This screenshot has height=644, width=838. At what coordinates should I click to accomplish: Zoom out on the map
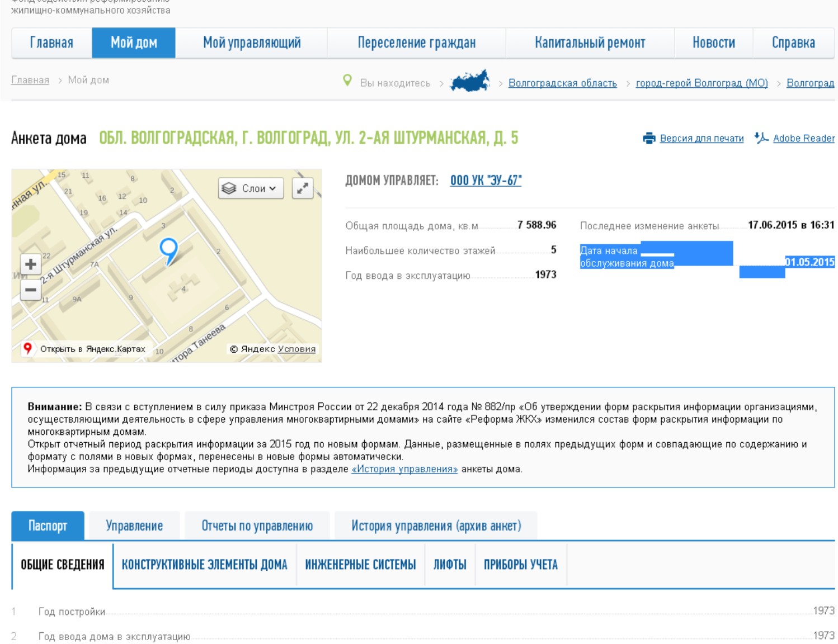[31, 290]
